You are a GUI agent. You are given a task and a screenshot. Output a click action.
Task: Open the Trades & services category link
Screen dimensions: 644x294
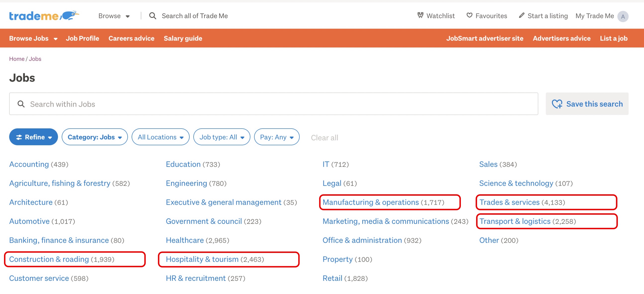[x=509, y=202]
